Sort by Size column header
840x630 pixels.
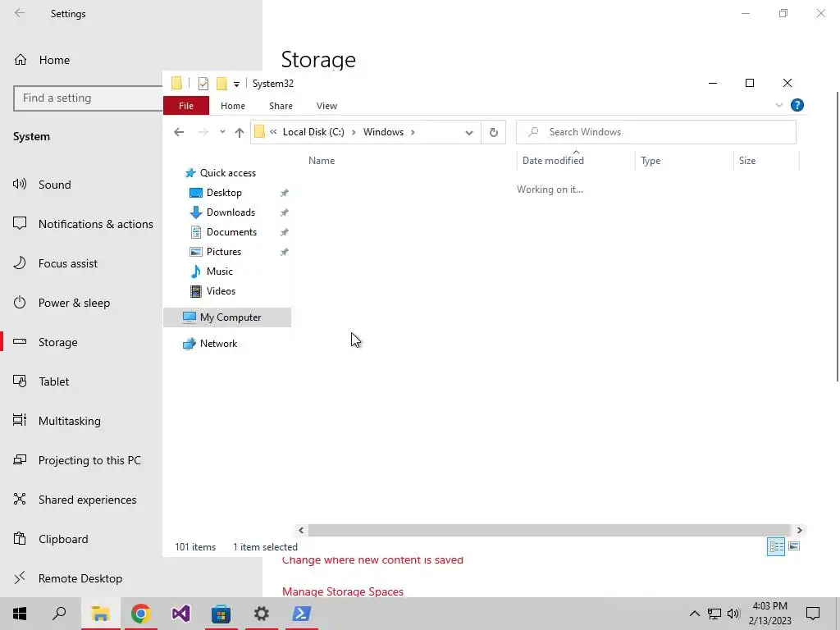coord(747,161)
